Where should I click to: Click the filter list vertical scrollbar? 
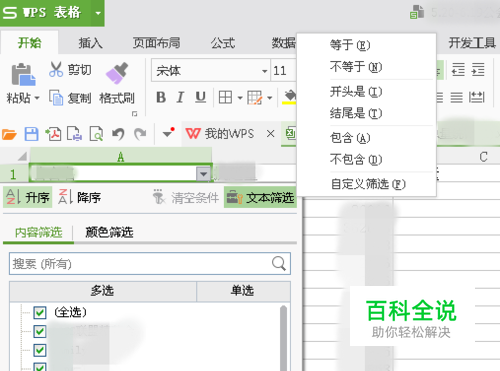coord(284,337)
